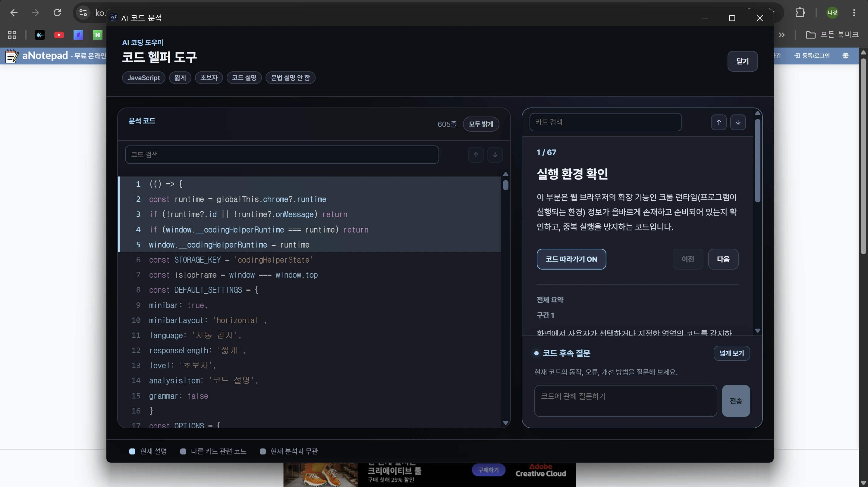Open the Chrome apps grid shortcut
The height and width of the screenshot is (487, 868).
click(12, 35)
